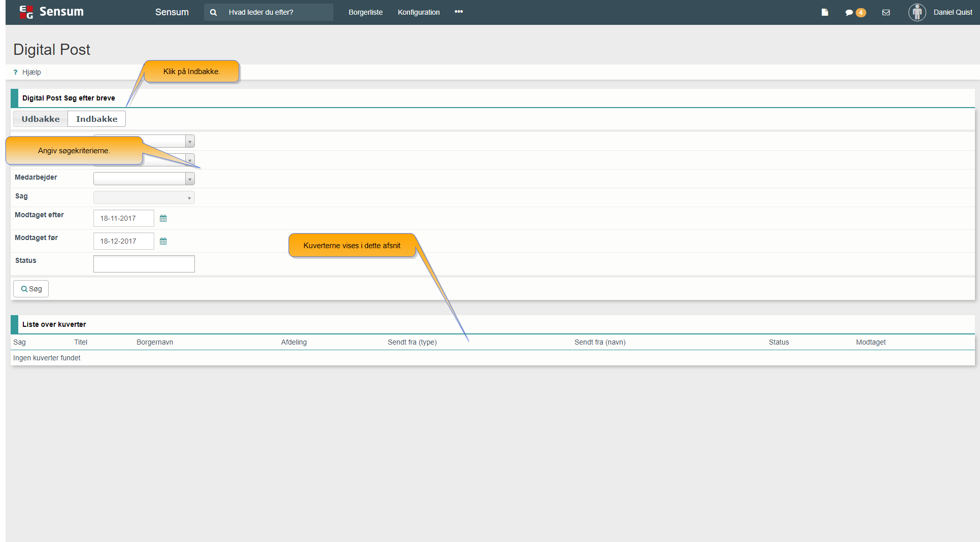
Task: Open the envelope mail icon
Action: point(886,12)
